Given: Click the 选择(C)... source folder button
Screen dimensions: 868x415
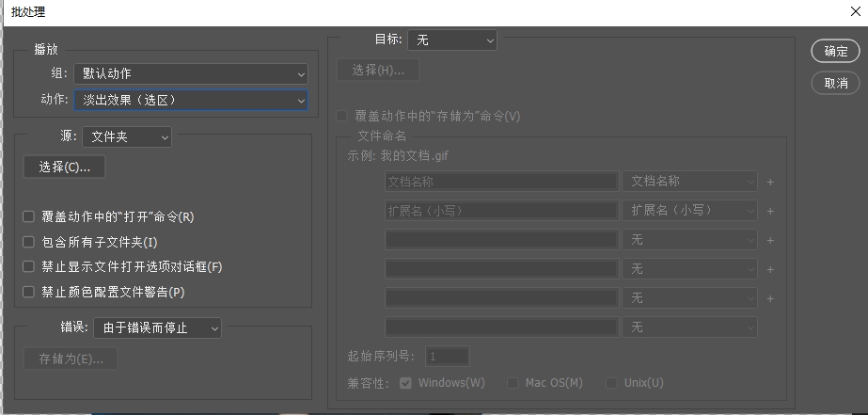Looking at the screenshot, I should [x=65, y=168].
